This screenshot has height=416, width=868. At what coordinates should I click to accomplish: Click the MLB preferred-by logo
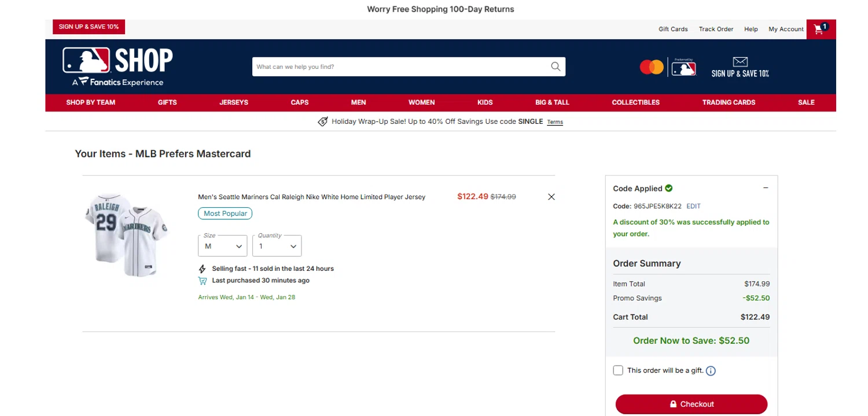(x=683, y=68)
